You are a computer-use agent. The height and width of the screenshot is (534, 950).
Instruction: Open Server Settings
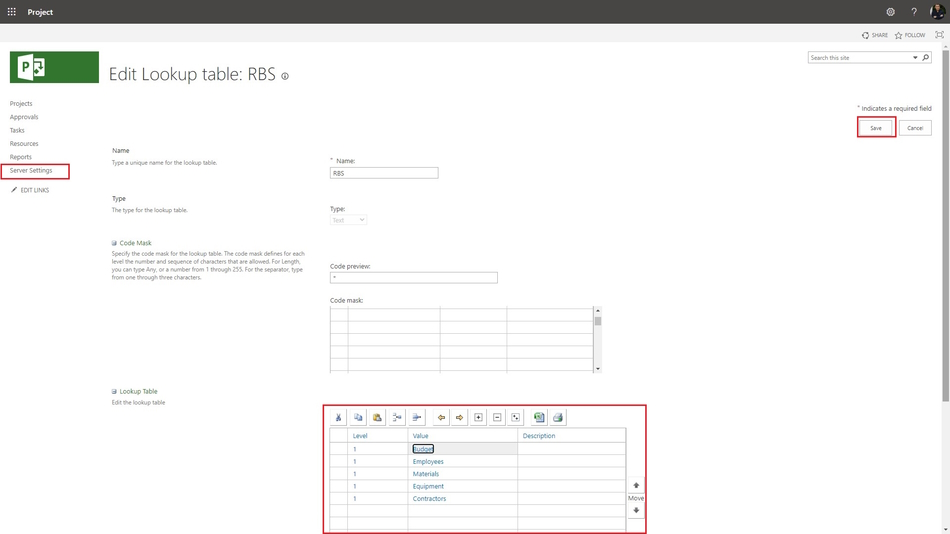[x=31, y=170]
